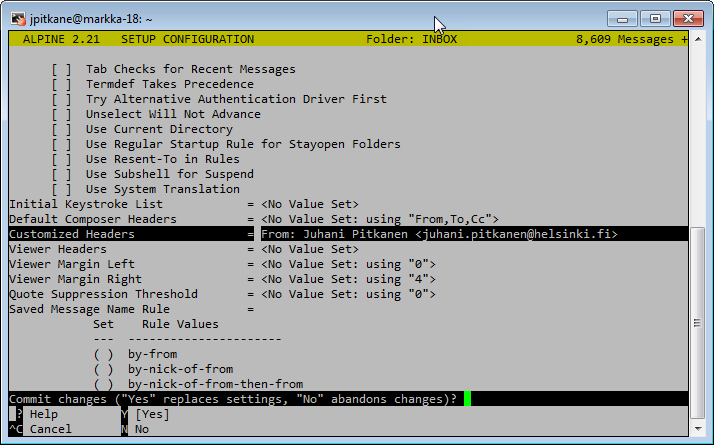
Task: Choose by-nick-of-from rule value
Action: [x=103, y=370]
